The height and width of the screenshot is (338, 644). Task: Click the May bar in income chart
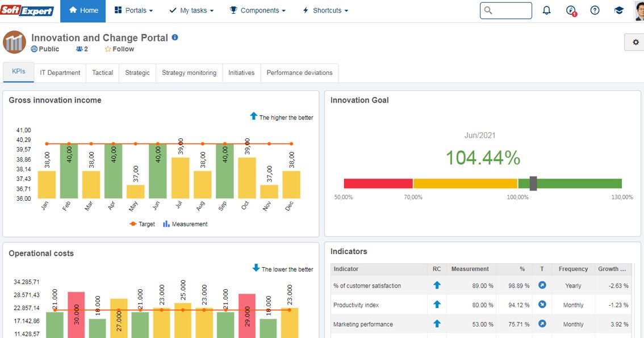tap(136, 192)
